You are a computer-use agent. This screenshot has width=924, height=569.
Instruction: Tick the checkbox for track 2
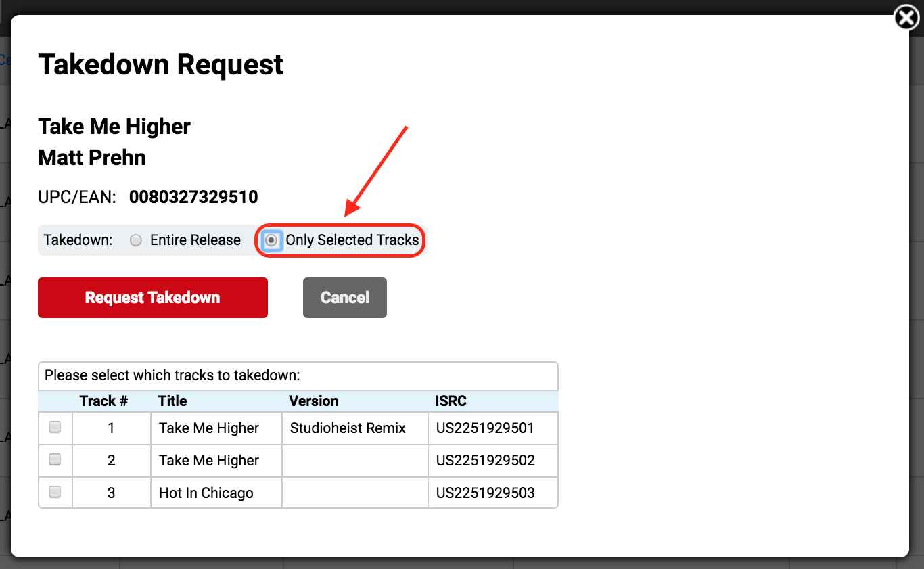(55, 459)
